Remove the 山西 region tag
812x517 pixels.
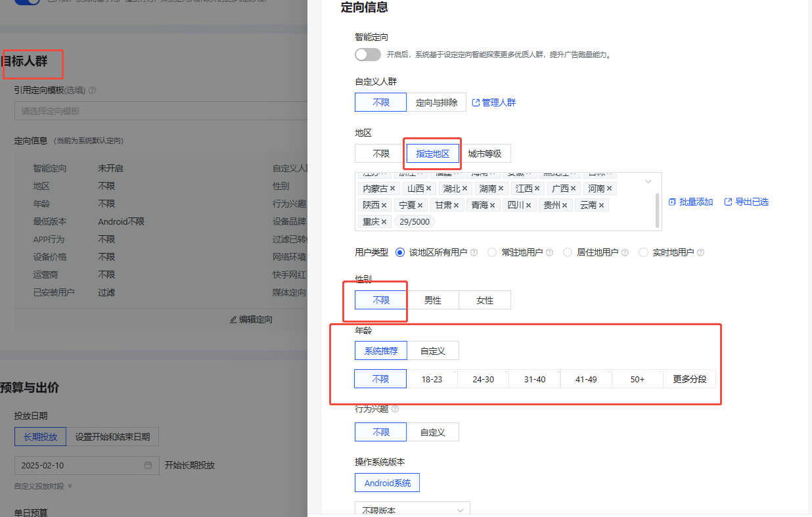(428, 189)
